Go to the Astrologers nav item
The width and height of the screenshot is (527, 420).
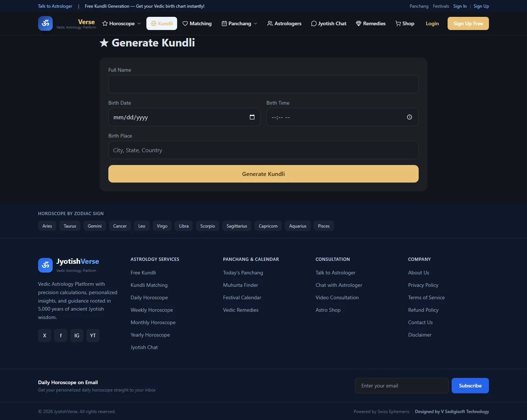click(284, 23)
